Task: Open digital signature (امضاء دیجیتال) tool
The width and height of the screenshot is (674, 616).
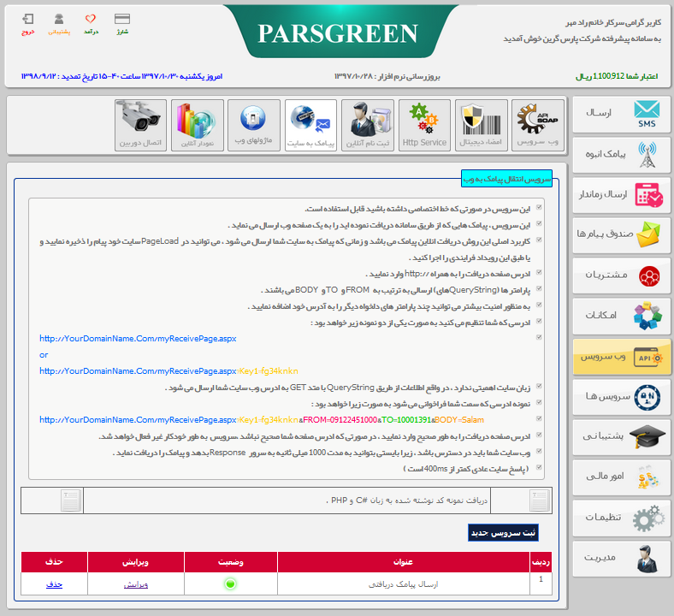Action: (481, 125)
